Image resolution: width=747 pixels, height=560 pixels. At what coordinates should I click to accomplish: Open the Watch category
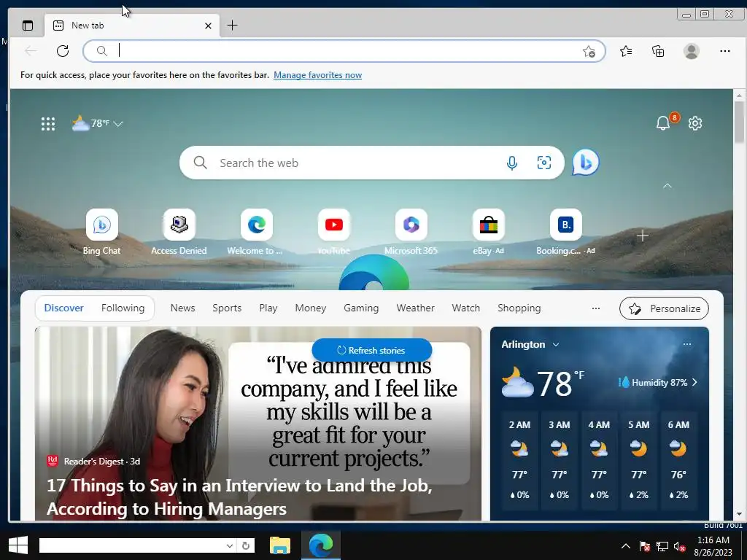pyautogui.click(x=466, y=308)
